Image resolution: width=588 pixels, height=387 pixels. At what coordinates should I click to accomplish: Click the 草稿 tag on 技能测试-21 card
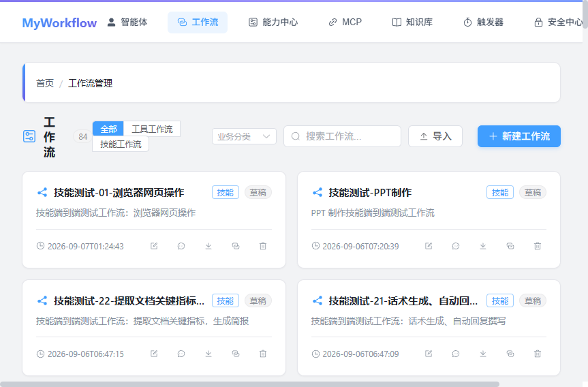pos(533,300)
